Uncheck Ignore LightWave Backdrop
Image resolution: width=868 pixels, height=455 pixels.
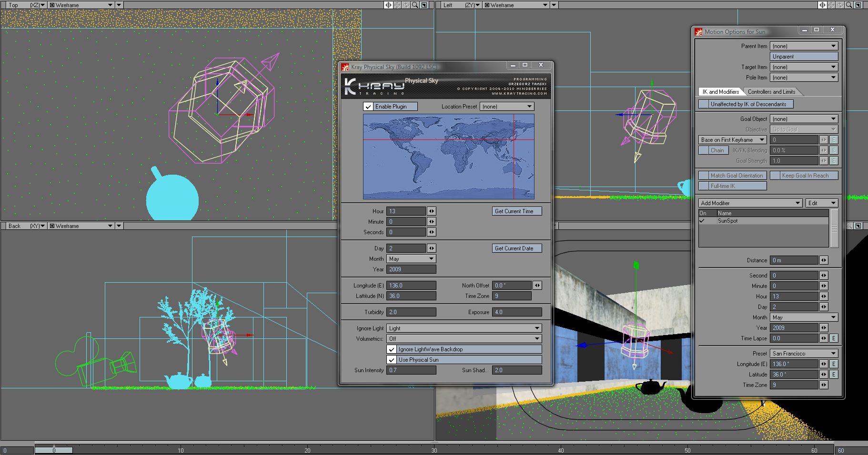tap(392, 349)
